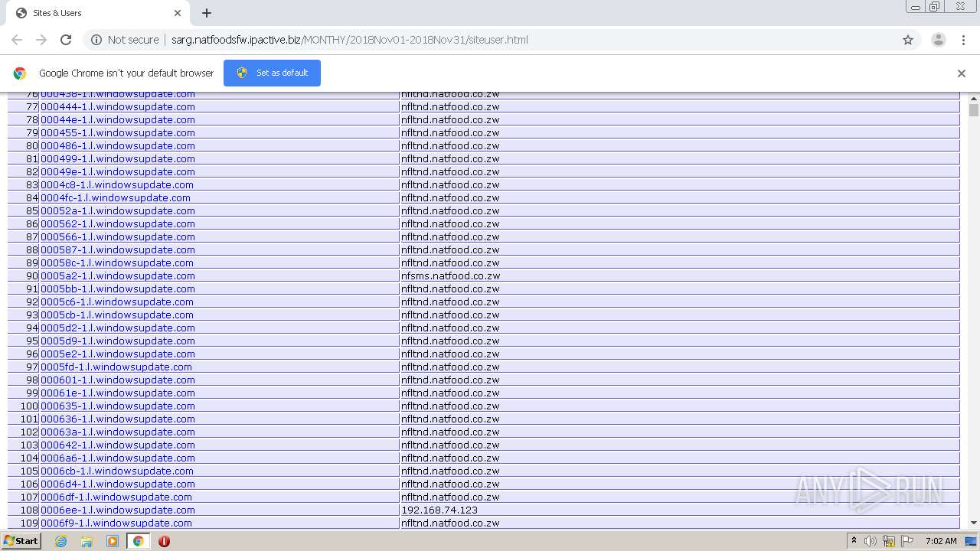Click the address bar URL

(x=349, y=40)
